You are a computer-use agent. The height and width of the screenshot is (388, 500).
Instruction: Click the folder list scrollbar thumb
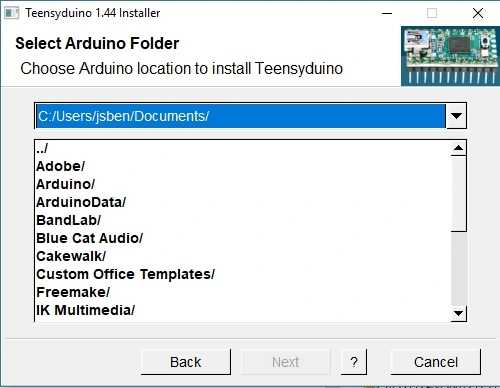459,194
